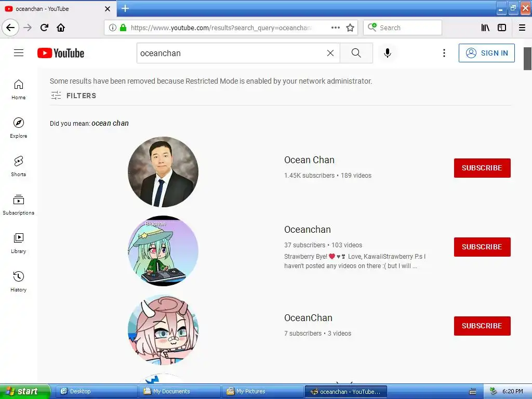Open Explore in the sidebar
532x399 pixels.
coord(19,128)
